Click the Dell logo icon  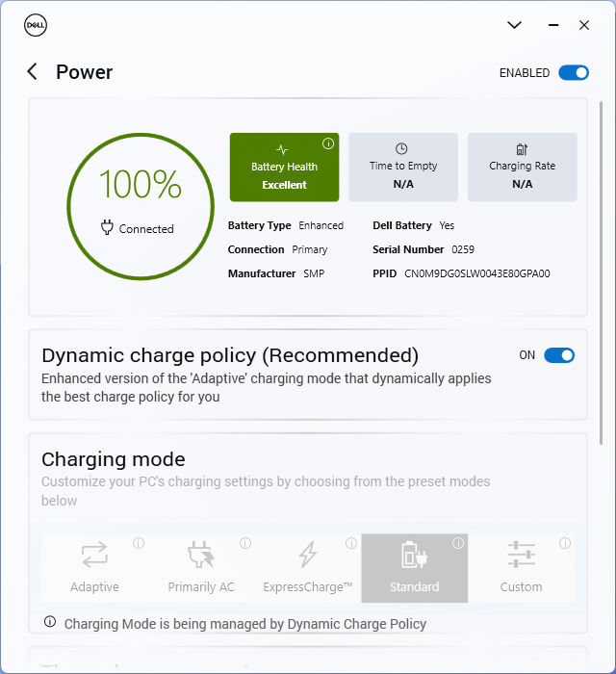coord(36,25)
